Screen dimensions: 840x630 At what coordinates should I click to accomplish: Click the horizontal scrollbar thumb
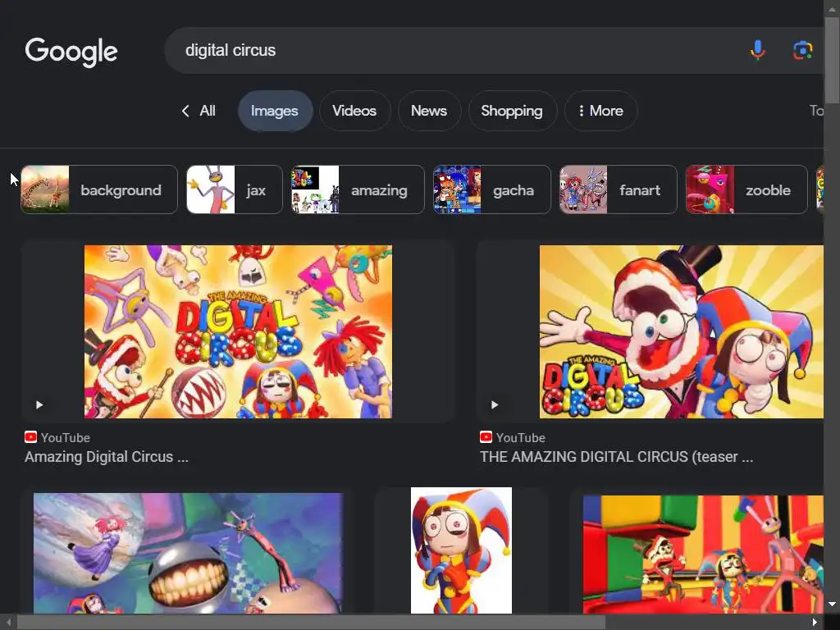pyautogui.click(x=311, y=622)
